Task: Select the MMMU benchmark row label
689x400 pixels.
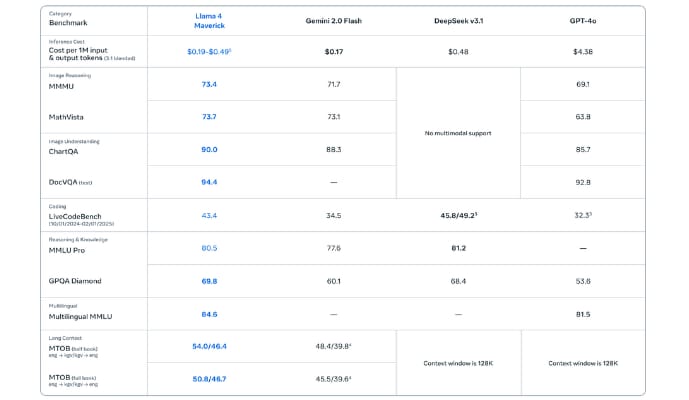Action: pyautogui.click(x=60, y=85)
